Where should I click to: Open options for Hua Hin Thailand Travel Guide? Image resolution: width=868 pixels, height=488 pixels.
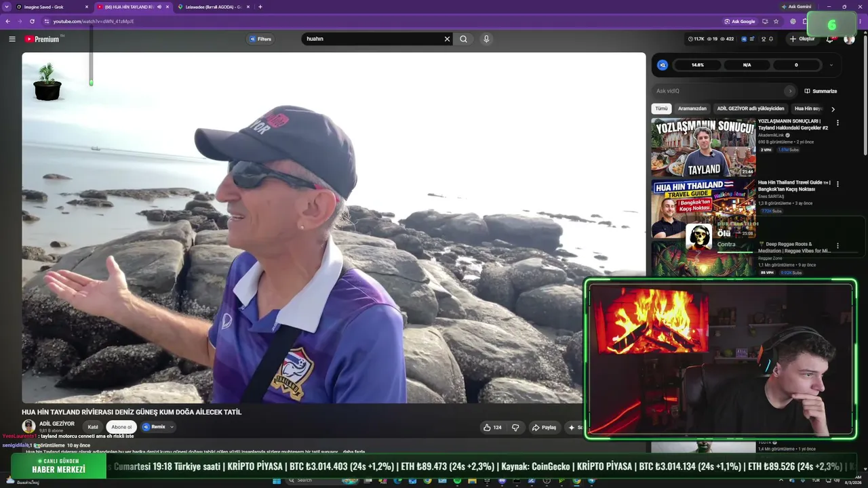(837, 184)
